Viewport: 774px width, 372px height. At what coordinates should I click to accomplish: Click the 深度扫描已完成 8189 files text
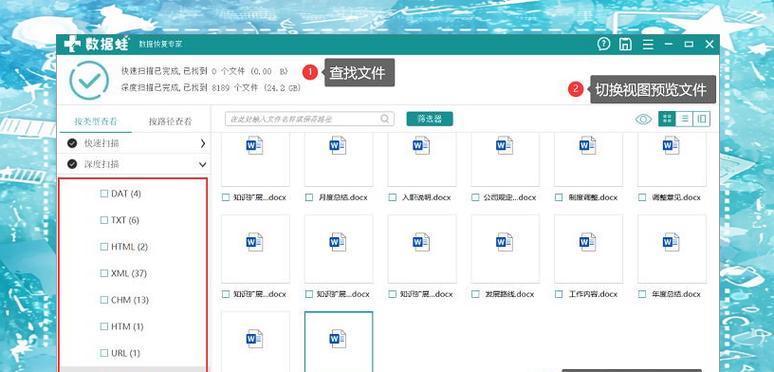(x=211, y=88)
